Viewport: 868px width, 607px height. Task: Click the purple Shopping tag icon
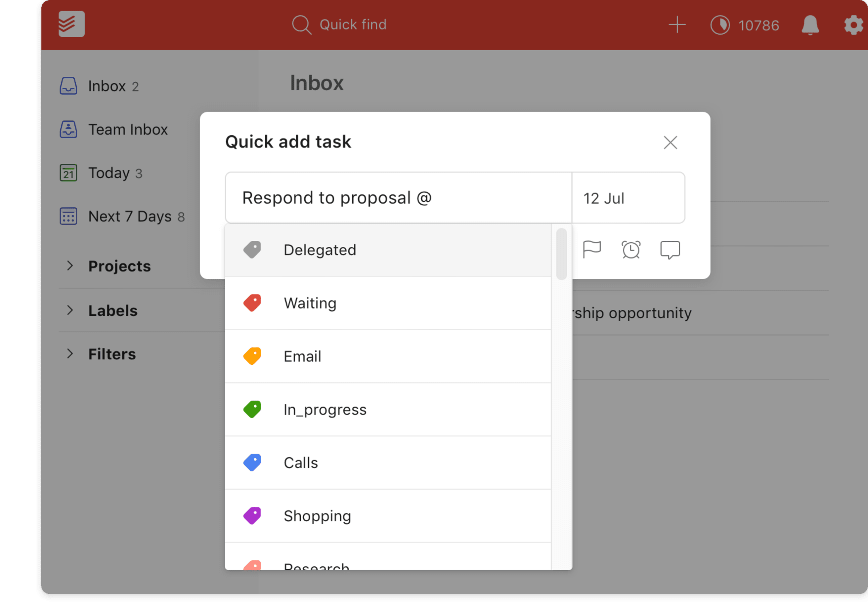(252, 516)
